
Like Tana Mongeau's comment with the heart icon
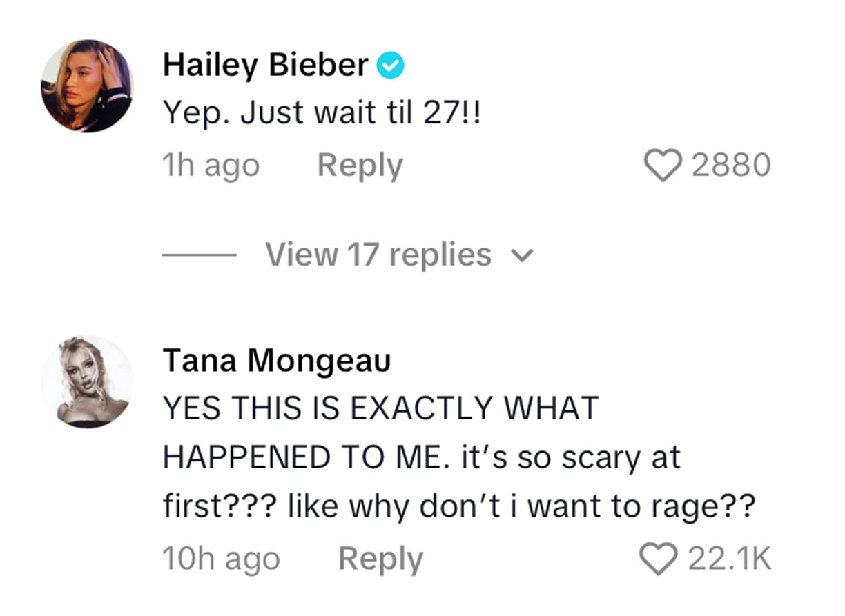(661, 558)
